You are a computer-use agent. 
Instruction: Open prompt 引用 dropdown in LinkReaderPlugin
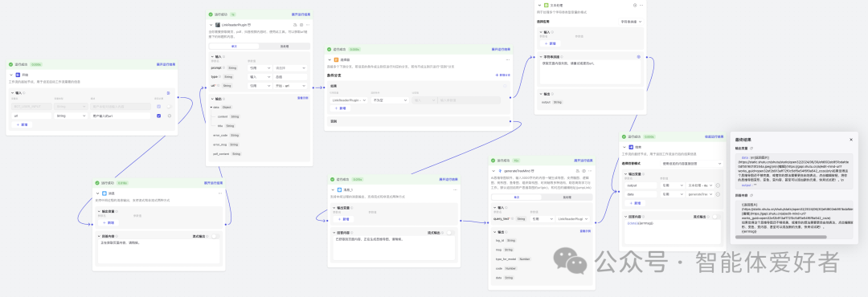(x=260, y=67)
